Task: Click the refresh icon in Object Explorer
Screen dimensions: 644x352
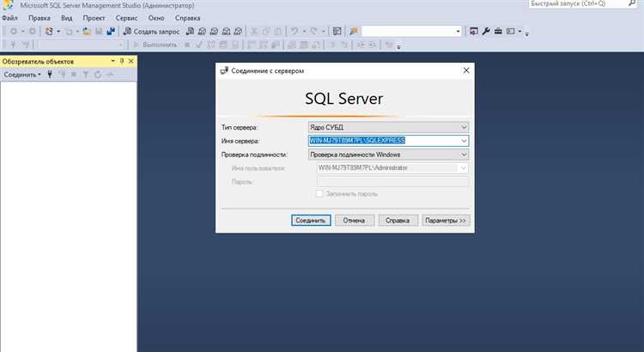Action: pos(98,75)
